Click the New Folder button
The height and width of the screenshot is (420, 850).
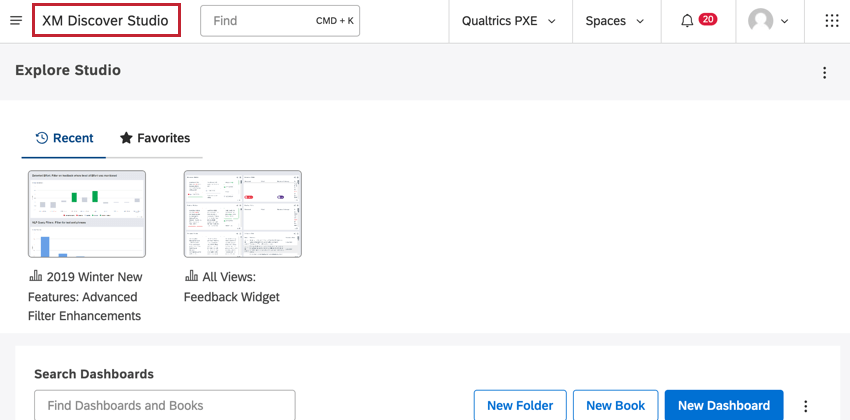tap(520, 405)
